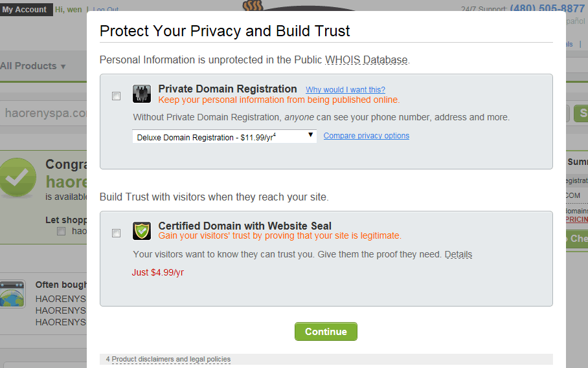This screenshot has height=368, width=588.
Task: Open the Deluxe Domain Registration dropdown
Action: pos(224,136)
